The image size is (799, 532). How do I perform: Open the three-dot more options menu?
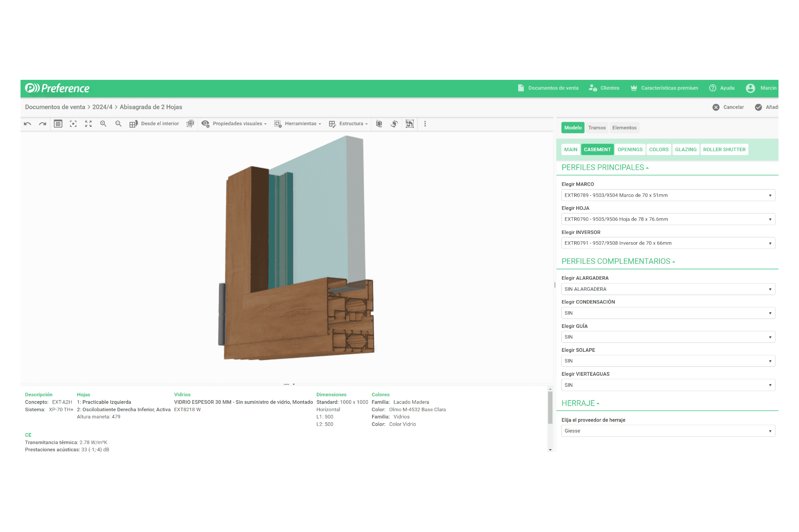[425, 124]
